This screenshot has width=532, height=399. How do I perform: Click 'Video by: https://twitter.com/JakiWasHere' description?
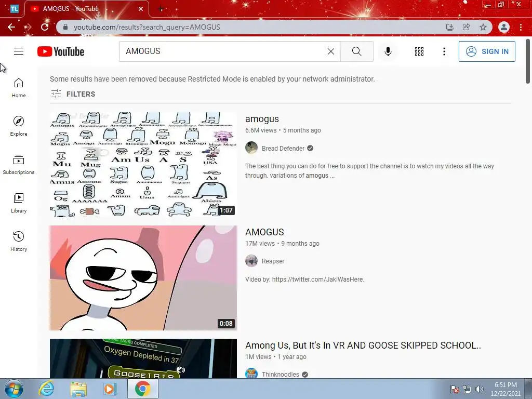coord(304,279)
